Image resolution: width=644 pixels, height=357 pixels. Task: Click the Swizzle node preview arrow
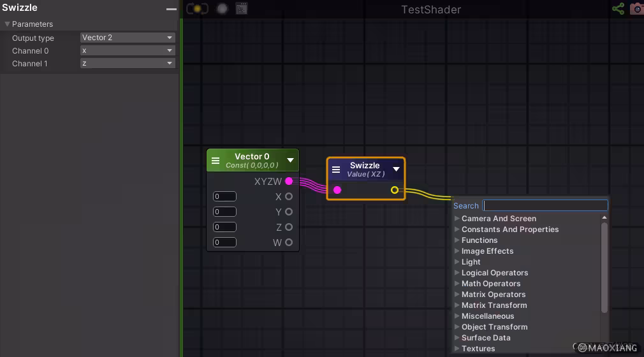(396, 170)
